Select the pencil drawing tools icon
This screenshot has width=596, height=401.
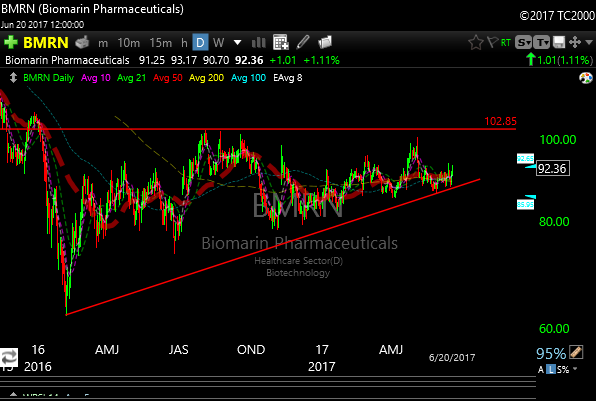click(303, 42)
